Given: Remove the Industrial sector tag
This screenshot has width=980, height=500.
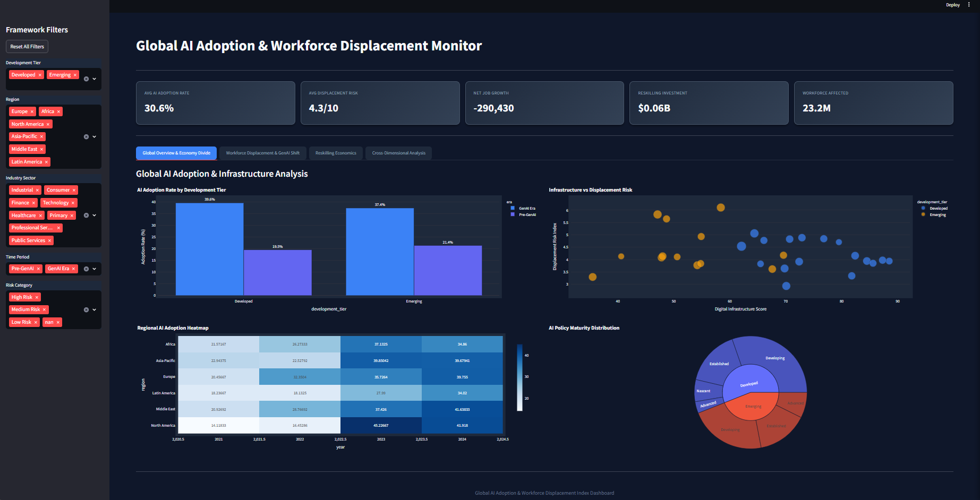Looking at the screenshot, I should click(37, 190).
